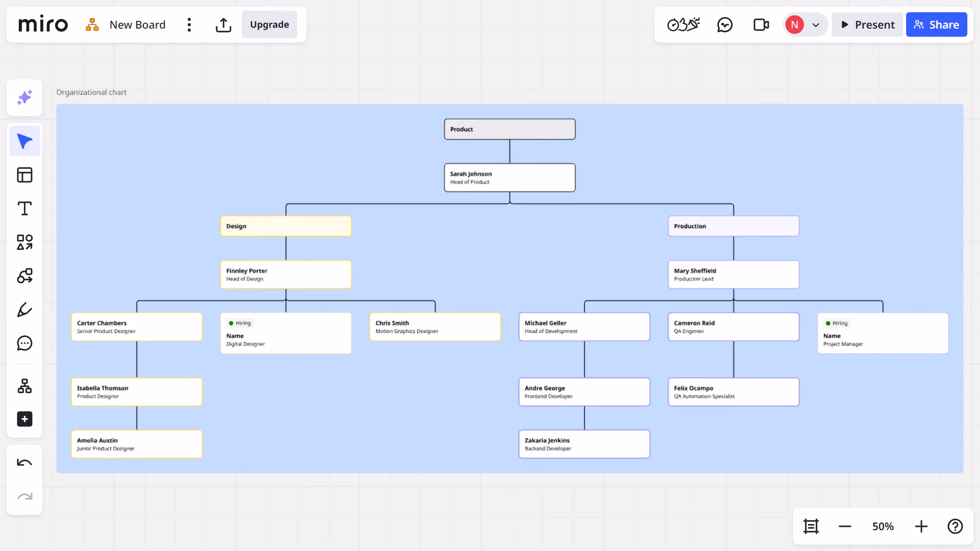Click the 50% zoom level
The height and width of the screenshot is (551, 980).
click(883, 527)
